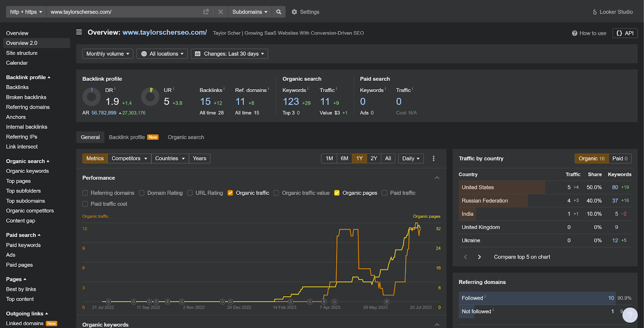Open Subdomains mode dropdown
Screen dimensions: 644x328
click(x=250, y=12)
